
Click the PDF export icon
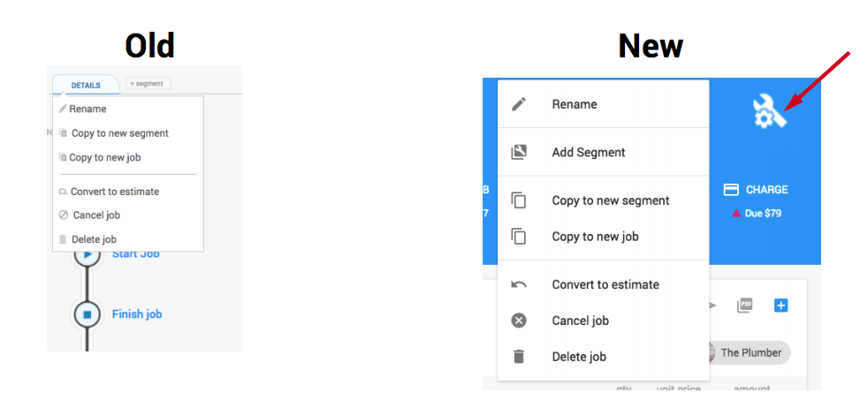(x=745, y=305)
